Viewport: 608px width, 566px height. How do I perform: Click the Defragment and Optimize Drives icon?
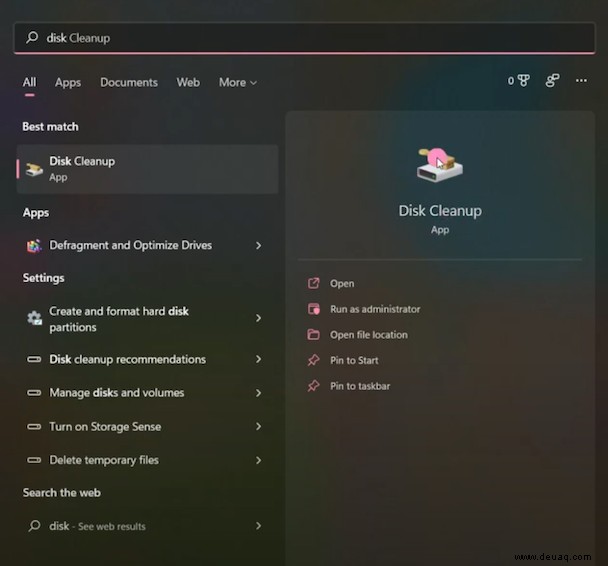(x=34, y=245)
